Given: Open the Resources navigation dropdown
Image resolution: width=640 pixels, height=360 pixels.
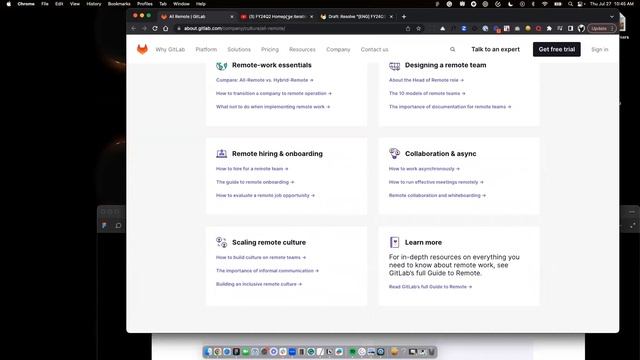Looking at the screenshot, I should click(302, 49).
